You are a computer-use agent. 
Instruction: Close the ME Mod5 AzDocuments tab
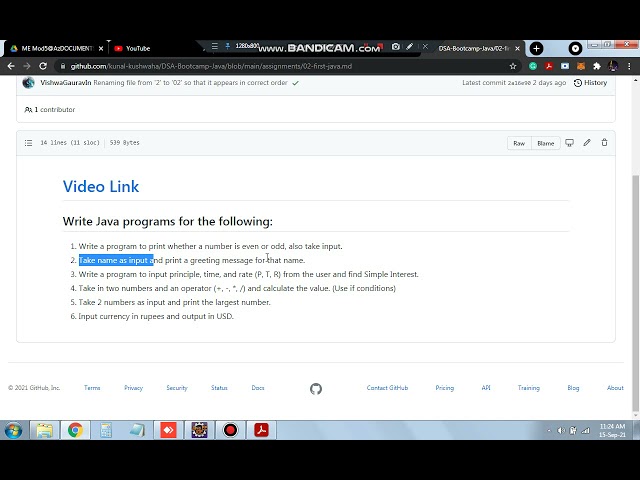[101, 49]
